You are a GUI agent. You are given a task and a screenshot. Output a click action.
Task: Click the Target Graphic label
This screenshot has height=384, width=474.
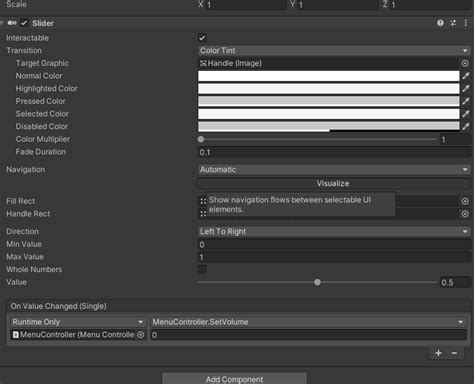pyautogui.click(x=42, y=63)
